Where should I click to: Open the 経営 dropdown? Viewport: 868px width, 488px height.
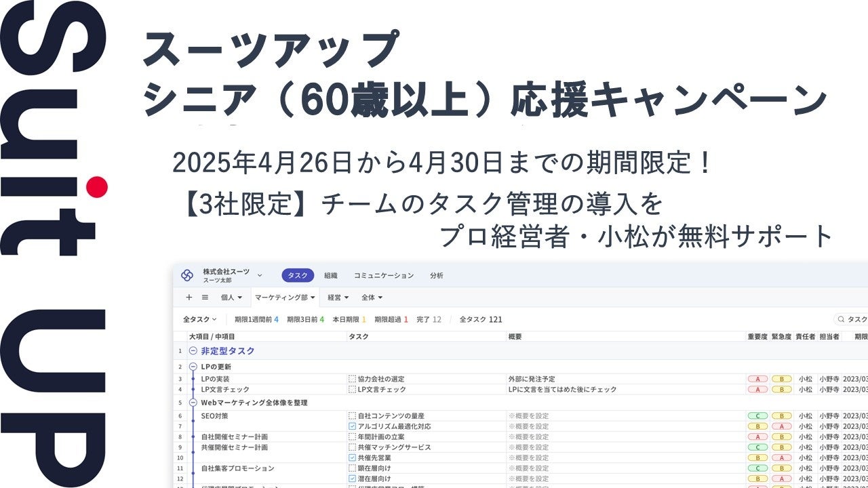[x=338, y=297]
